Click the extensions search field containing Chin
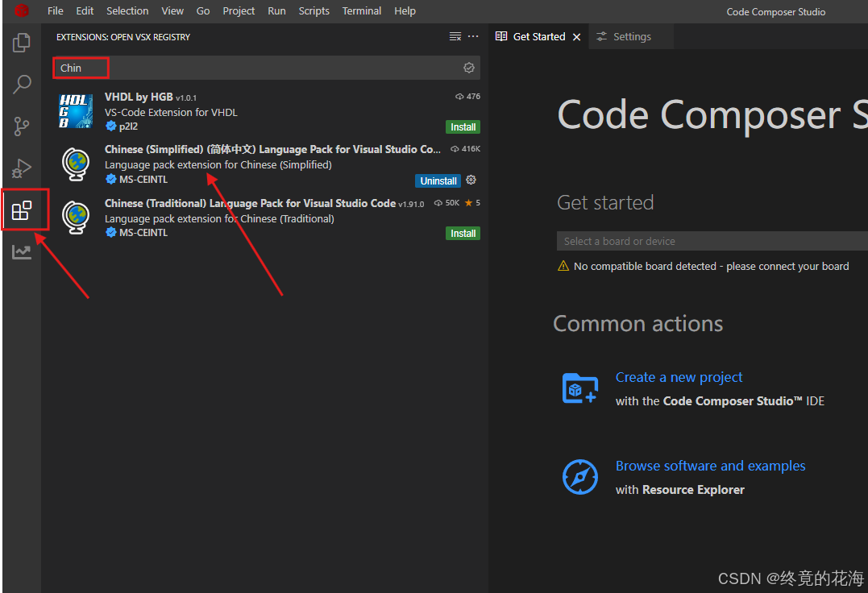Image resolution: width=868 pixels, height=593 pixels. [266, 68]
